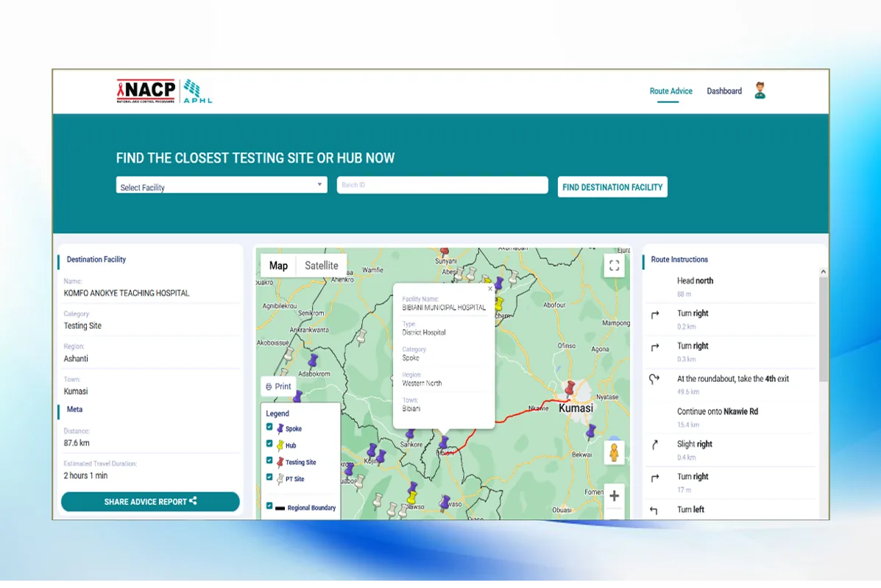Click the PT Site white pin legend icon
Image resolution: width=881 pixels, height=588 pixels.
tap(280, 479)
